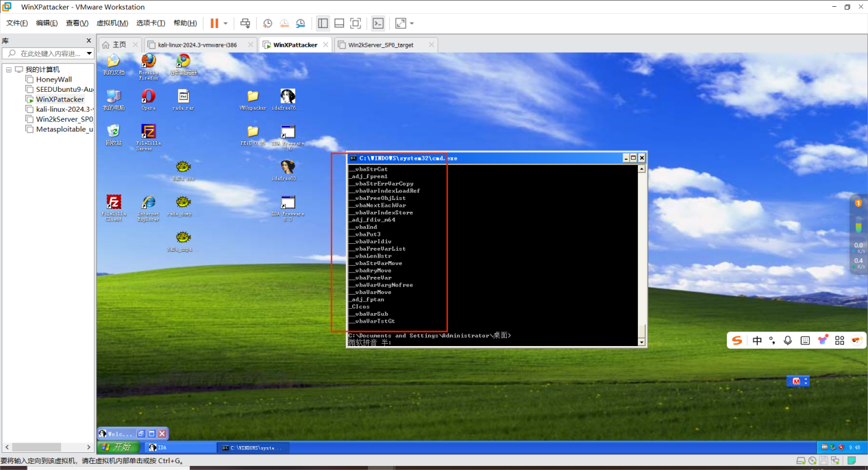Select the 我的电脑 desktop icon

click(114, 99)
